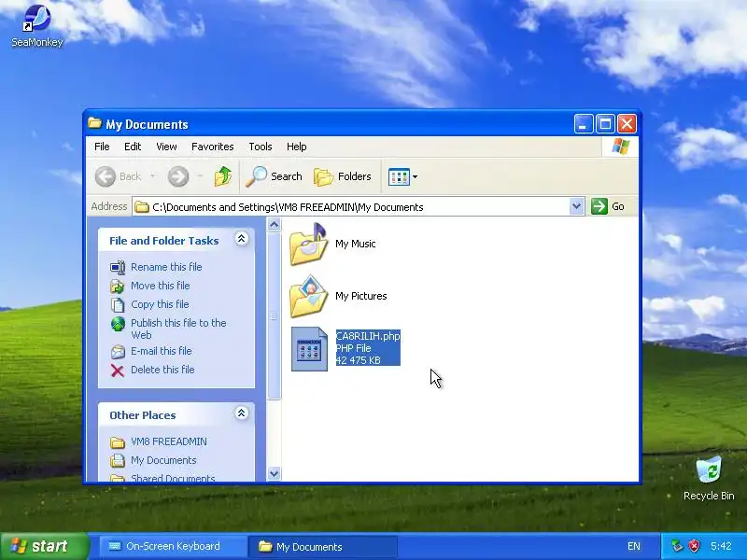Click the Copy this file icon
The width and height of the screenshot is (747, 560).
[x=118, y=305]
